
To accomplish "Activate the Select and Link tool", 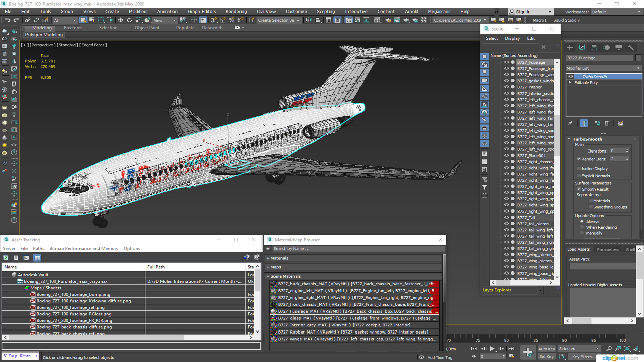I will click(x=28, y=20).
